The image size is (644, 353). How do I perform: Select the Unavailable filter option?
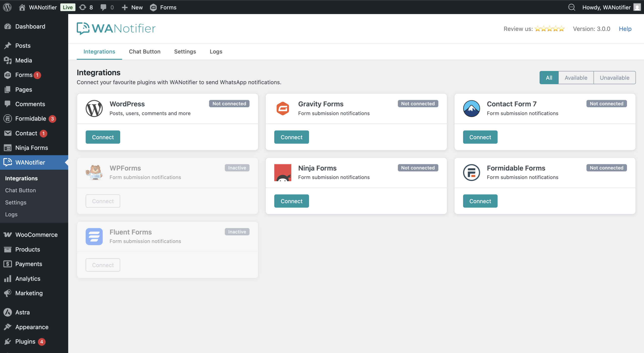click(x=614, y=78)
